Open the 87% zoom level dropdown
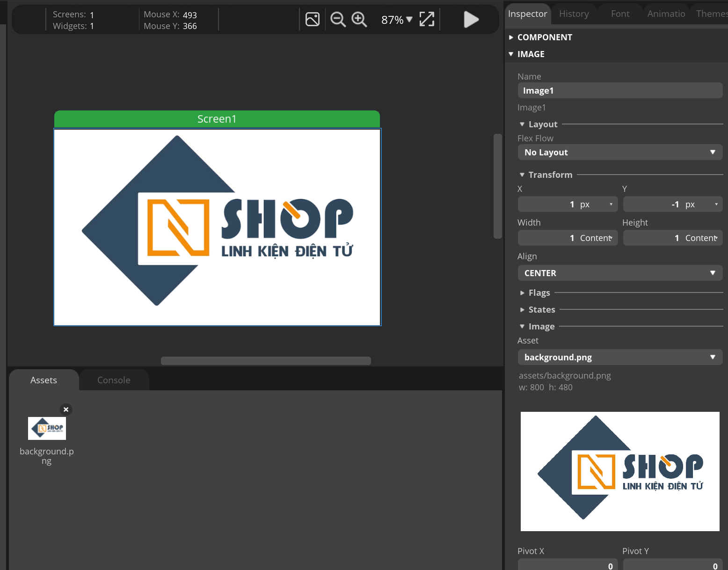Screen dimensions: 728x570 397,20
